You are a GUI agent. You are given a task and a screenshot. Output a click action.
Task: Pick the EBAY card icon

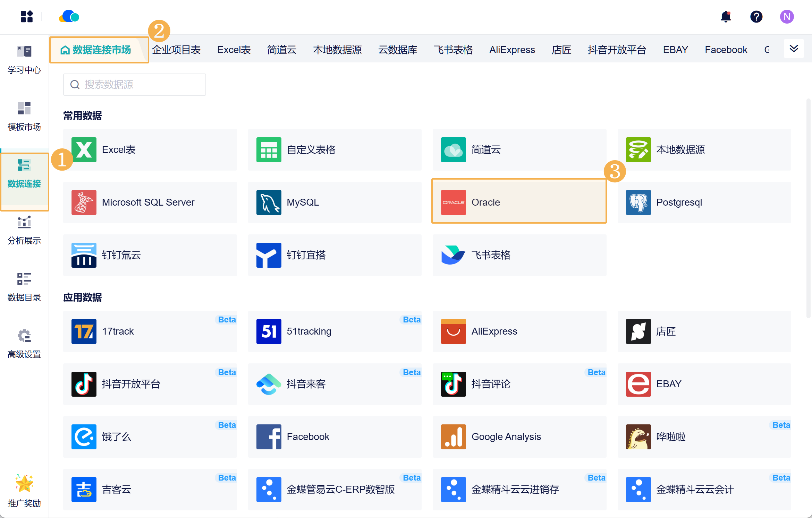point(638,384)
